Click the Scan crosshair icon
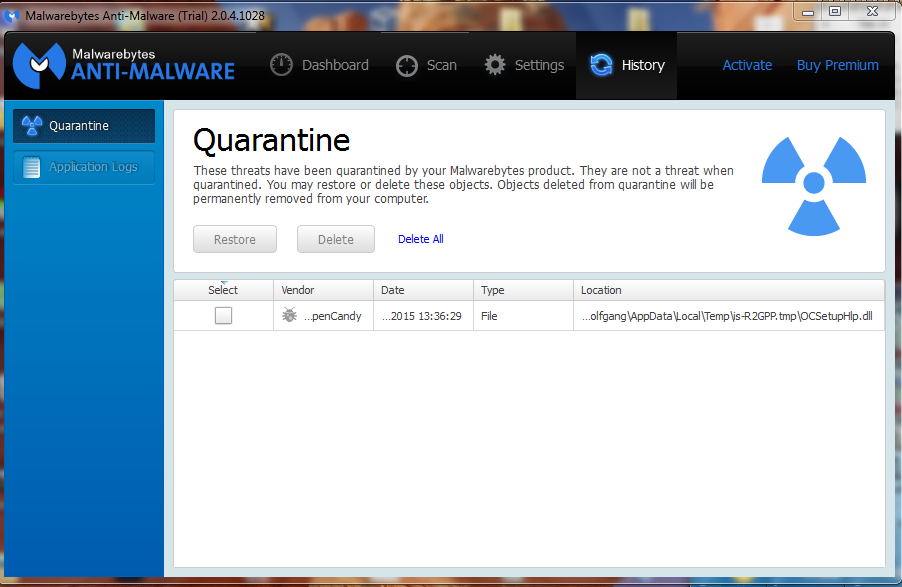 [407, 66]
